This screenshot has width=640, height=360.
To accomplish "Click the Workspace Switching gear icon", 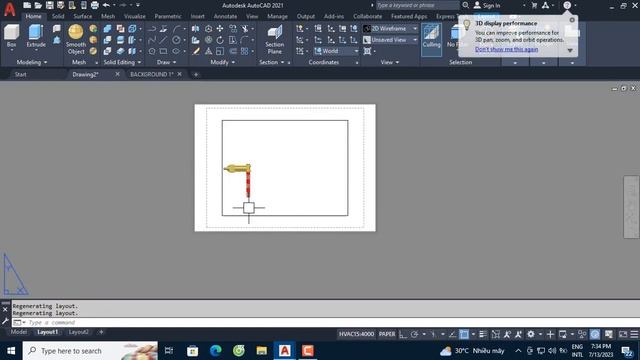I will pyautogui.click(x=531, y=334).
